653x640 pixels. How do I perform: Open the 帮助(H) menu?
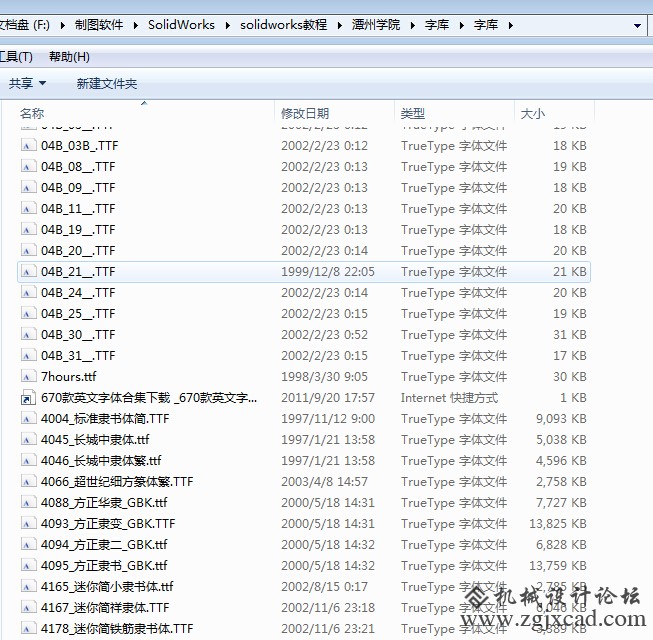(69, 57)
